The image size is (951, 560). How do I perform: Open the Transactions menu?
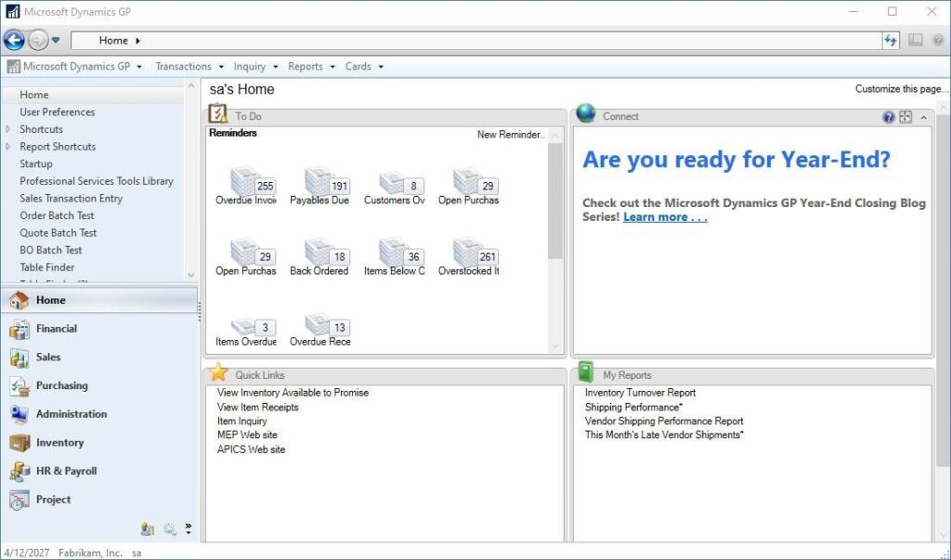tap(189, 66)
